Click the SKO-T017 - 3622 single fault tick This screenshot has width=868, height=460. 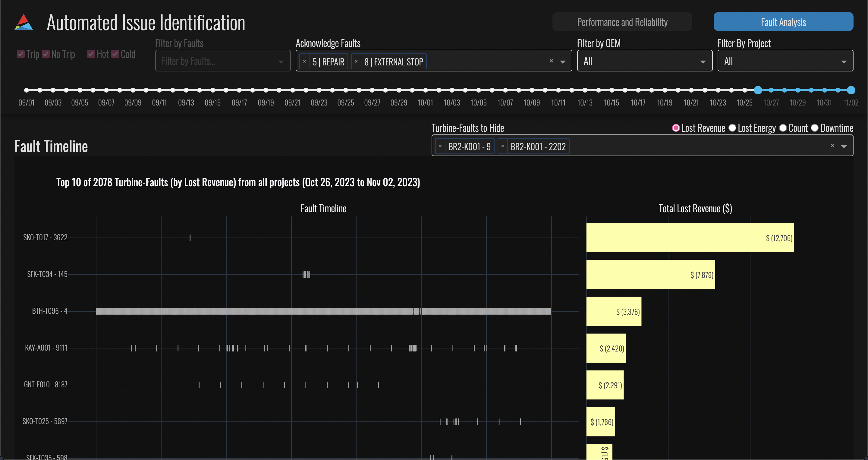tap(190, 238)
